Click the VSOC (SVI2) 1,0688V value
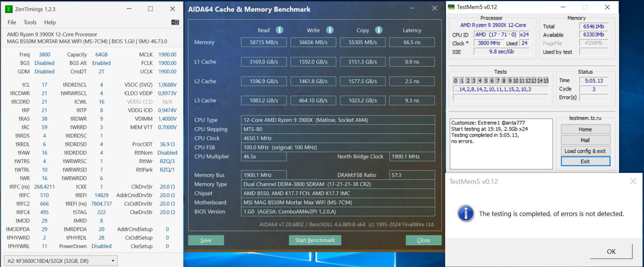 (167, 85)
